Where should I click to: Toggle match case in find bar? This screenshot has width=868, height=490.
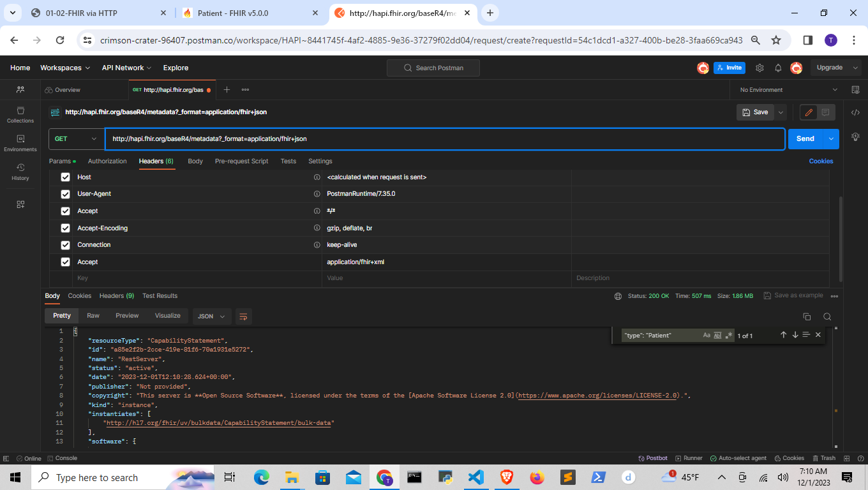pyautogui.click(x=707, y=335)
